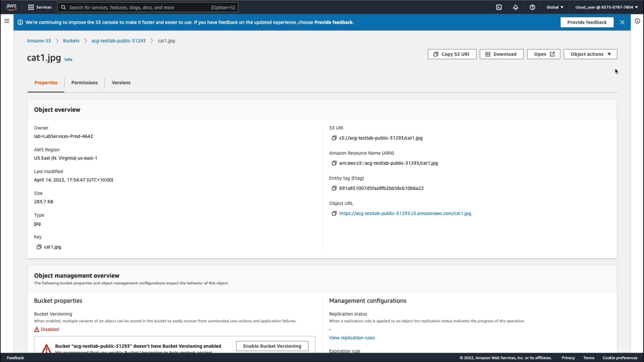The height and width of the screenshot is (362, 644).
Task: Click the info panel icon at right edge
Action: 637,21
